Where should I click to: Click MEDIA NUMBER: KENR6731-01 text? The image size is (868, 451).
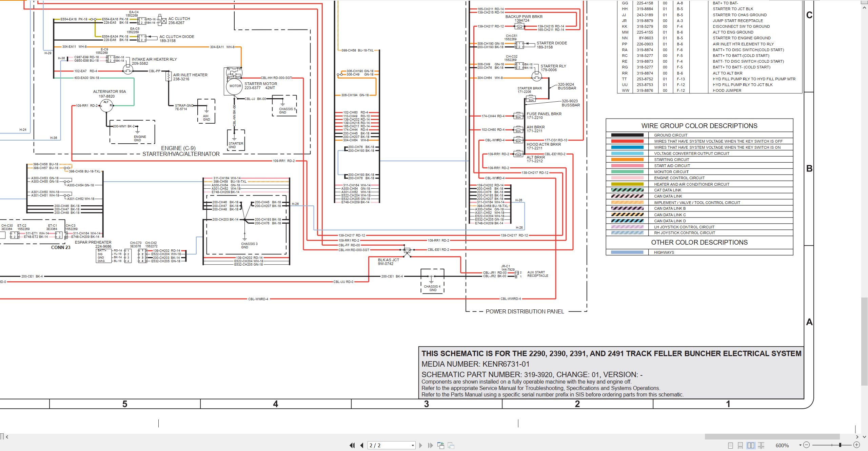(x=475, y=364)
